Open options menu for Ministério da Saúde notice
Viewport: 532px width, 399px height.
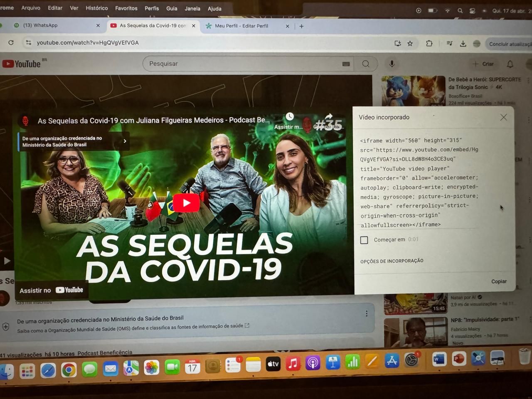click(x=366, y=314)
